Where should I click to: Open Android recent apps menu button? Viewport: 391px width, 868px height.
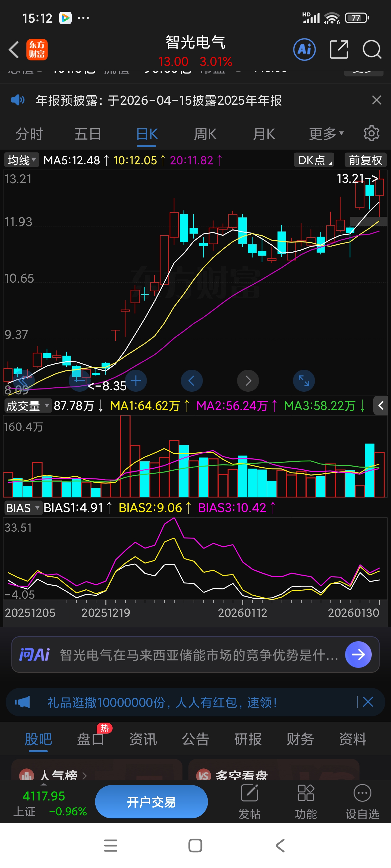pyautogui.click(x=111, y=845)
